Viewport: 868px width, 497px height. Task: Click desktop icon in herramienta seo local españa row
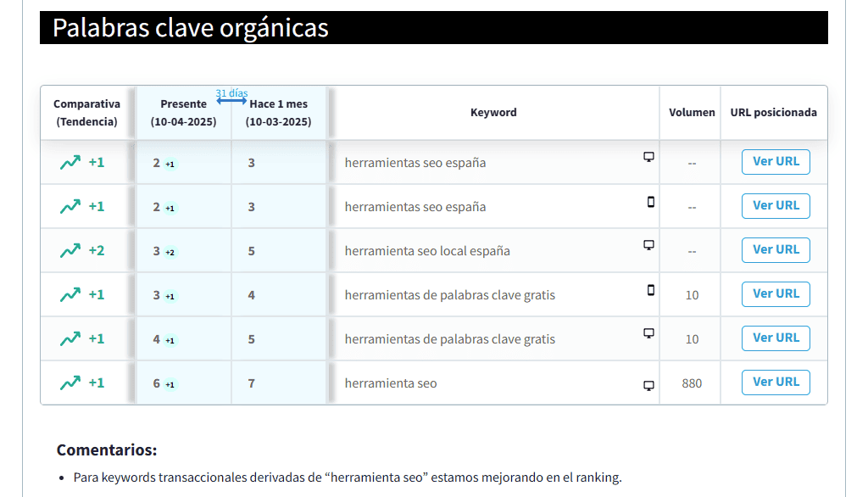point(648,245)
